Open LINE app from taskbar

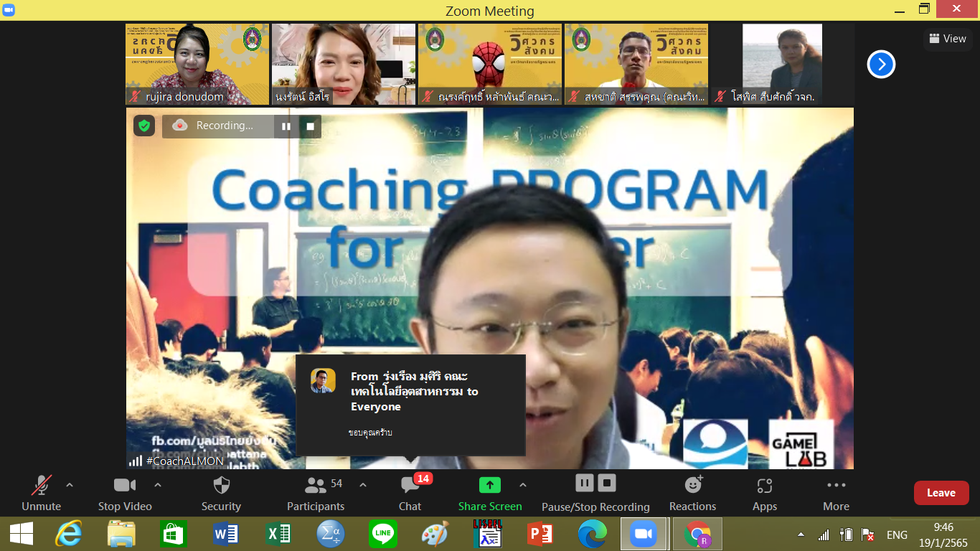pos(382,534)
